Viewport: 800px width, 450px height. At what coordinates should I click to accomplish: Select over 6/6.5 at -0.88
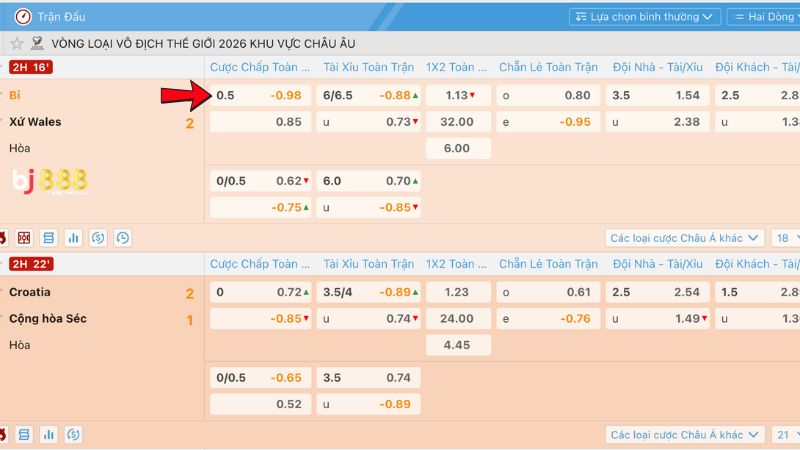368,95
